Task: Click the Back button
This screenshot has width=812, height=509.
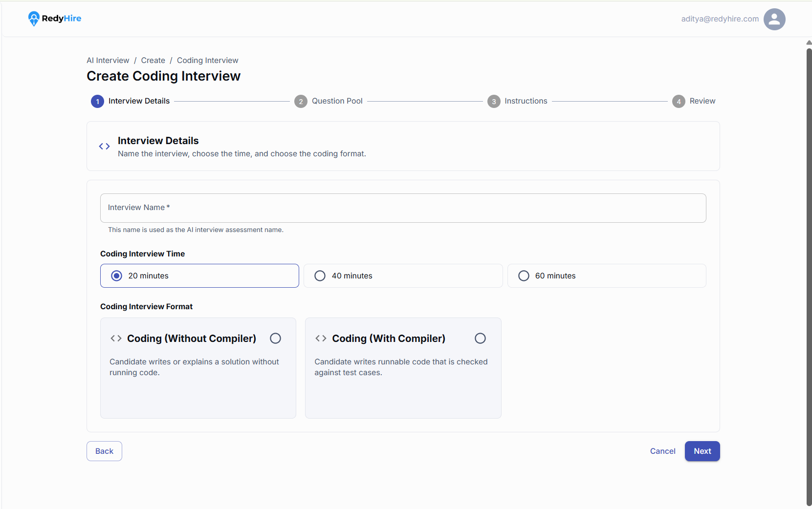Action: 104,451
